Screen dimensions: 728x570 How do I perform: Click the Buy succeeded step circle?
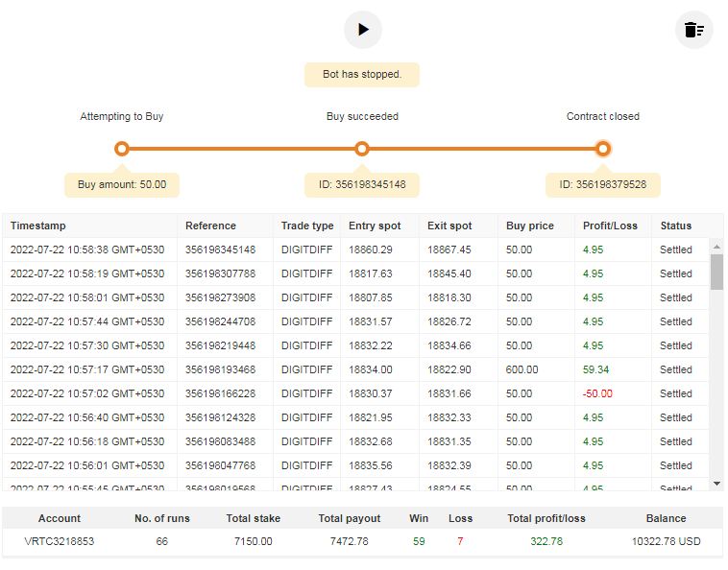362,149
